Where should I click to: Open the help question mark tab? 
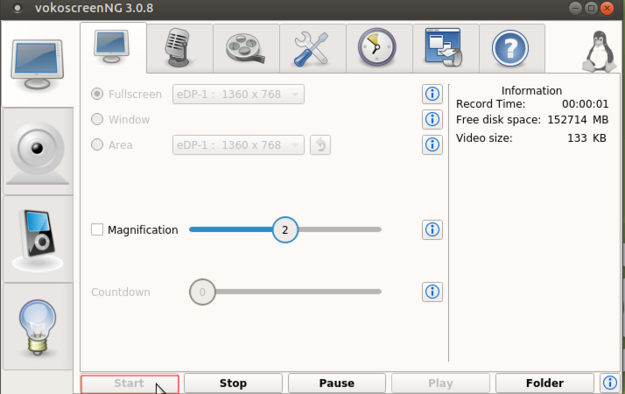[512, 48]
